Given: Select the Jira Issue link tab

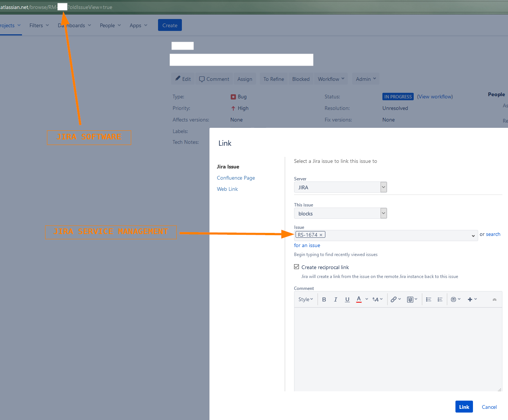Looking at the screenshot, I should point(228,167).
